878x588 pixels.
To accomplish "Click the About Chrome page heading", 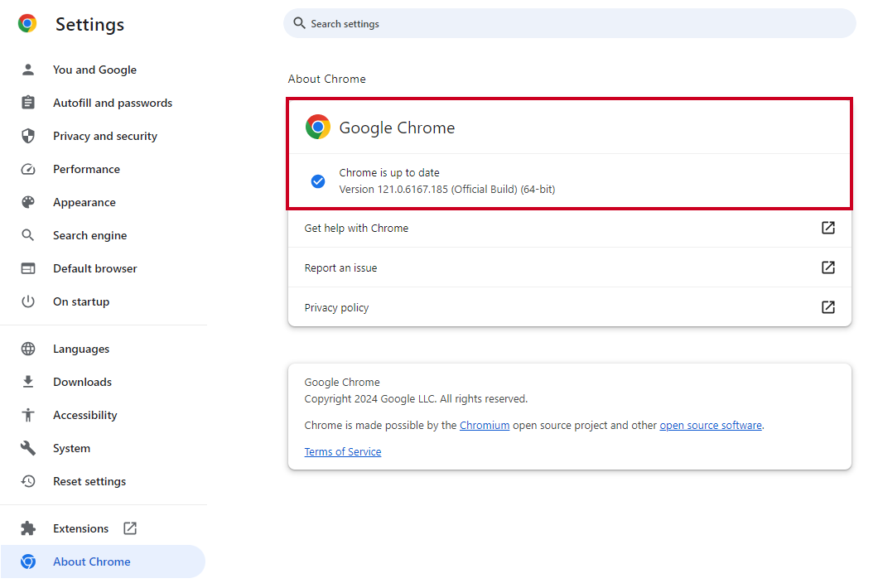I will coord(326,79).
